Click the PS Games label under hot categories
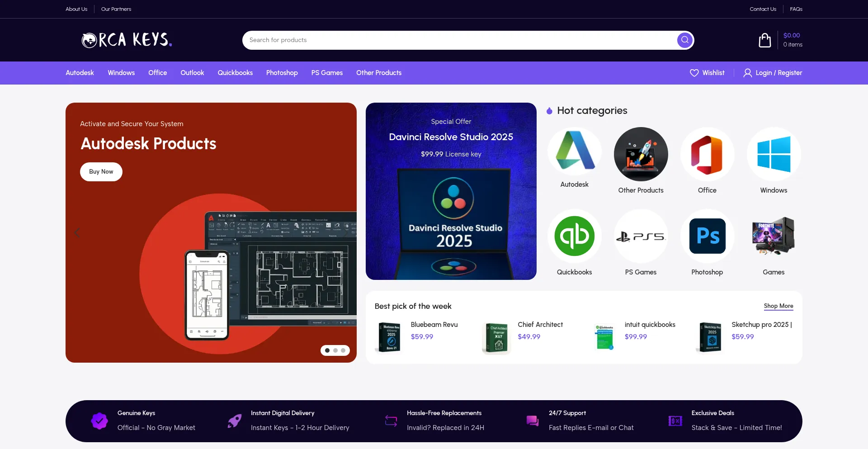 click(x=641, y=272)
